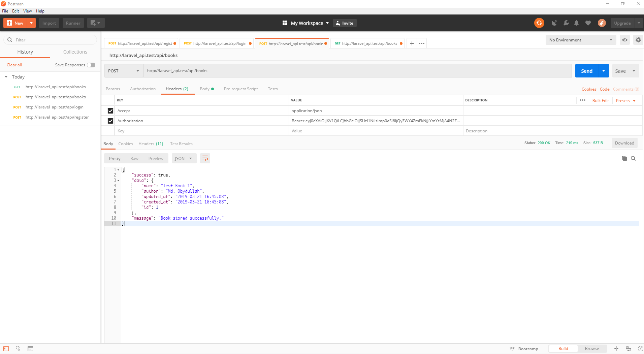Click the Invite button
The image size is (644, 354).
point(345,23)
